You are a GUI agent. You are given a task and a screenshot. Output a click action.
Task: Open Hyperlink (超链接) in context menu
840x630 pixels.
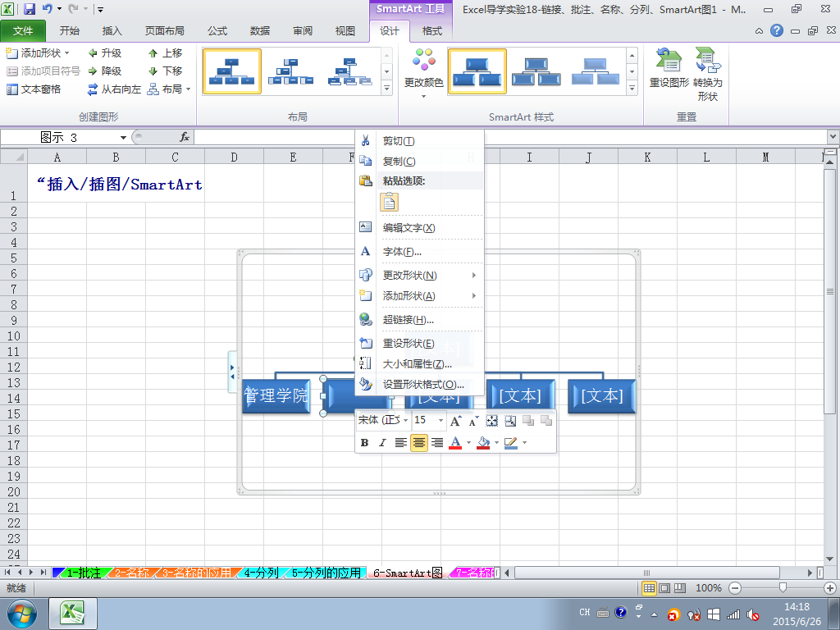click(419, 320)
